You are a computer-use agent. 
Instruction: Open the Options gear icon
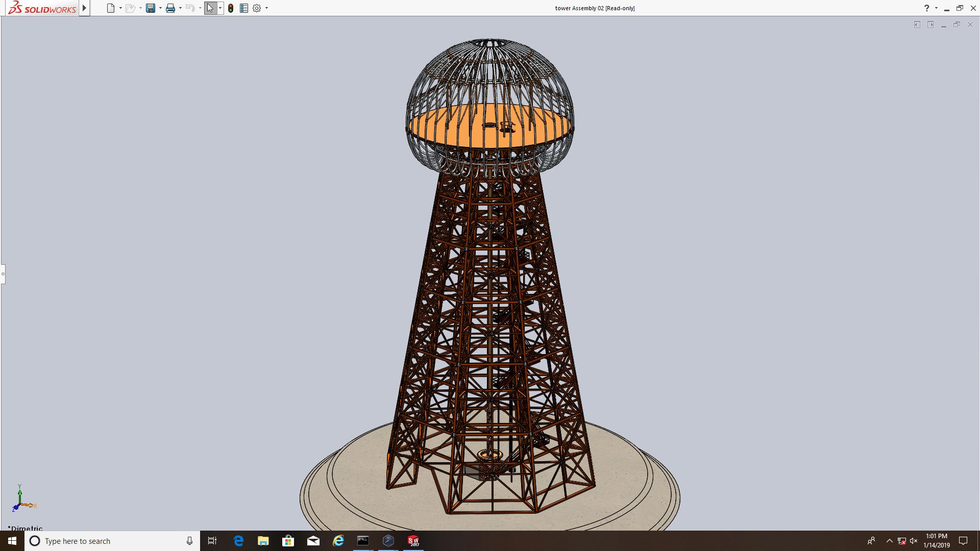point(257,8)
